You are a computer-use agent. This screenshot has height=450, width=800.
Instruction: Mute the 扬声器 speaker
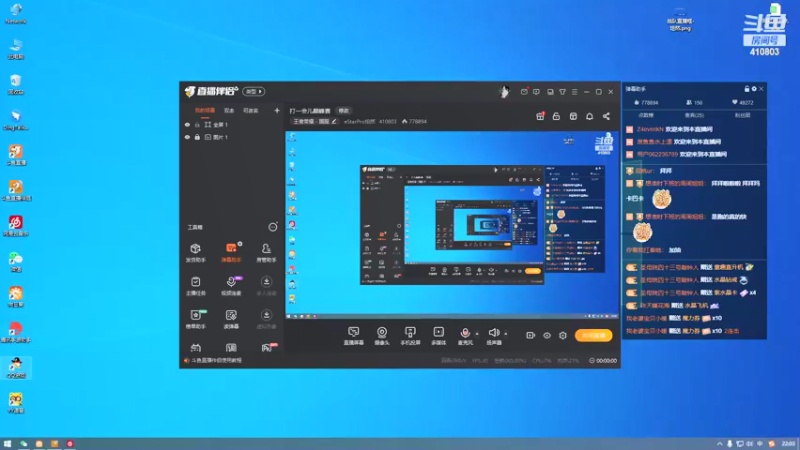pos(493,336)
